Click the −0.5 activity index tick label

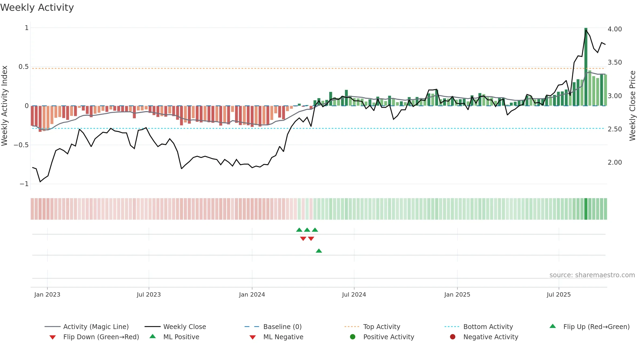pyautogui.click(x=21, y=145)
